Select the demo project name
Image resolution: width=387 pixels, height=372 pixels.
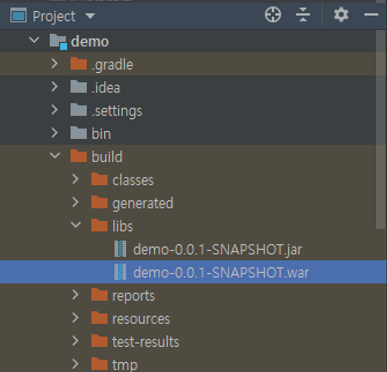pyautogui.click(x=90, y=42)
